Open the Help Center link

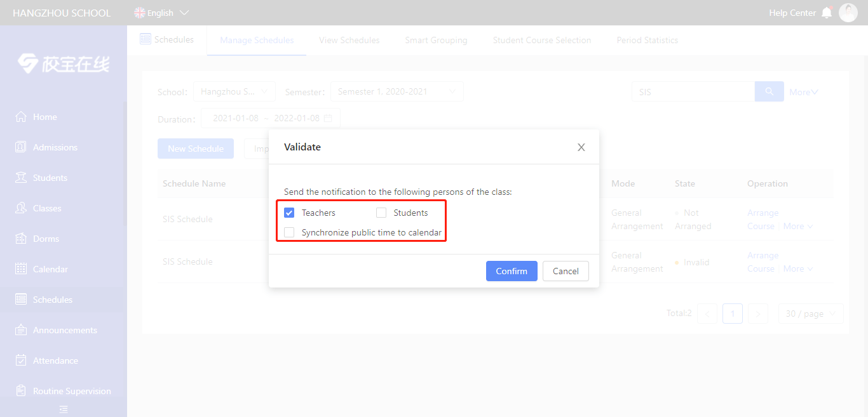click(x=792, y=13)
